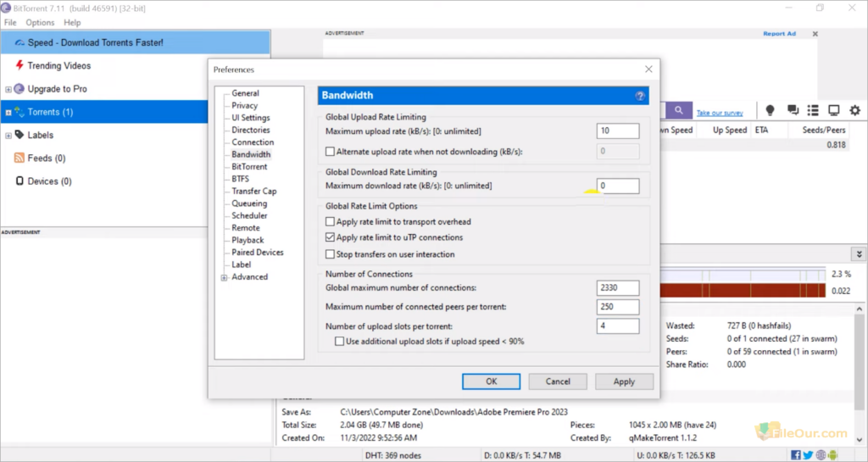Click the remote monitor toolbar icon
868x462 pixels.
[834, 110]
